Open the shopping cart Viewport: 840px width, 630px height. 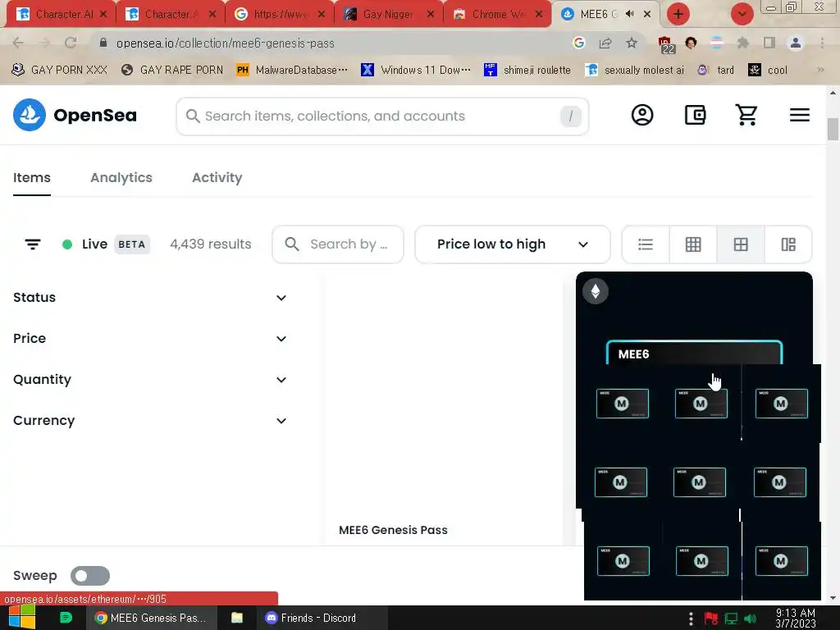point(746,115)
